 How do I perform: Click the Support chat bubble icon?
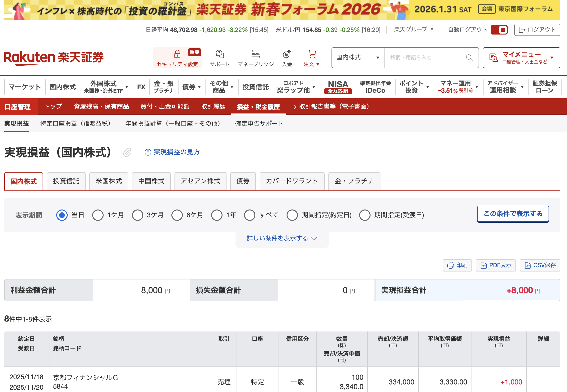pos(219,54)
